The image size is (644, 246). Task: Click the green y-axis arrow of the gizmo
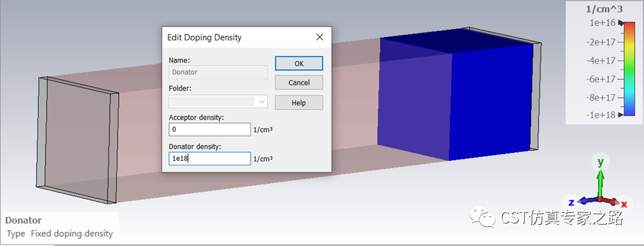(600, 181)
